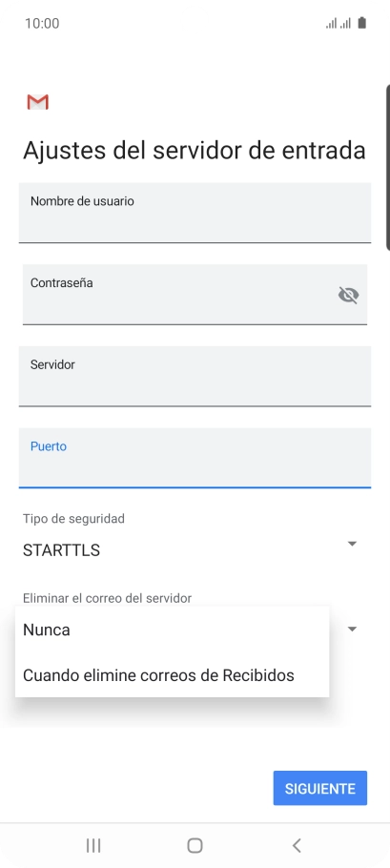390x868 pixels.
Task: Tap battery icon in status bar
Action: coord(361,23)
